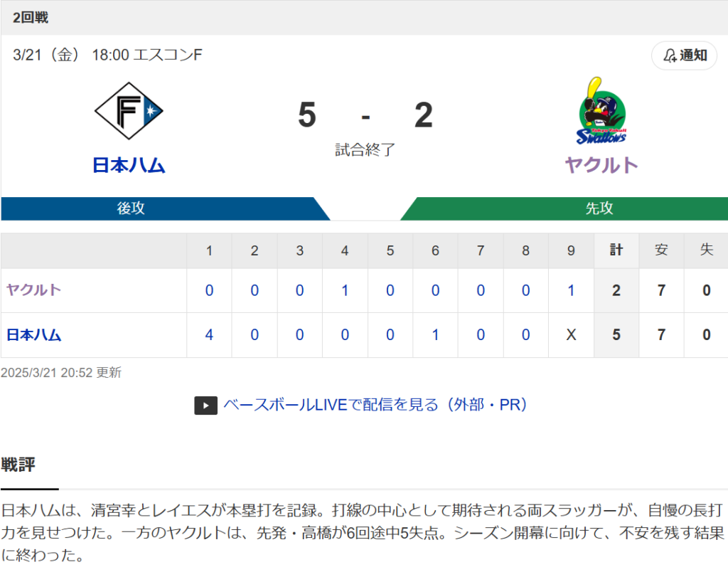The image size is (728, 567).
Task: Click the 2回戦 header label
Action: pos(31,18)
